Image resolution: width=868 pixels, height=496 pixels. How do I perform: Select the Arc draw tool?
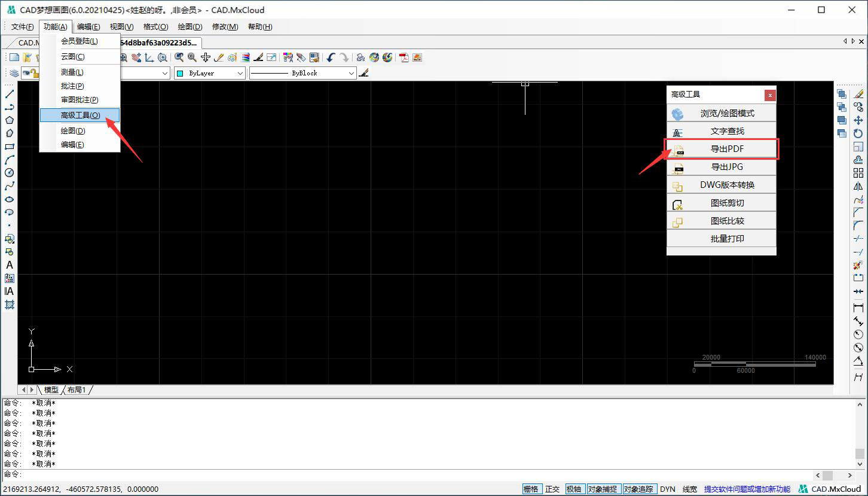click(x=10, y=160)
